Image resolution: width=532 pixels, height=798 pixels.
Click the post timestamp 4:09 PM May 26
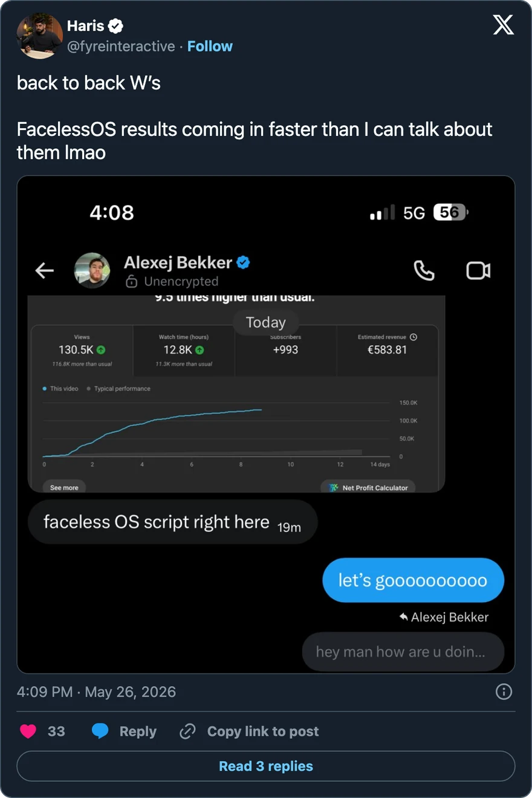pyautogui.click(x=96, y=692)
